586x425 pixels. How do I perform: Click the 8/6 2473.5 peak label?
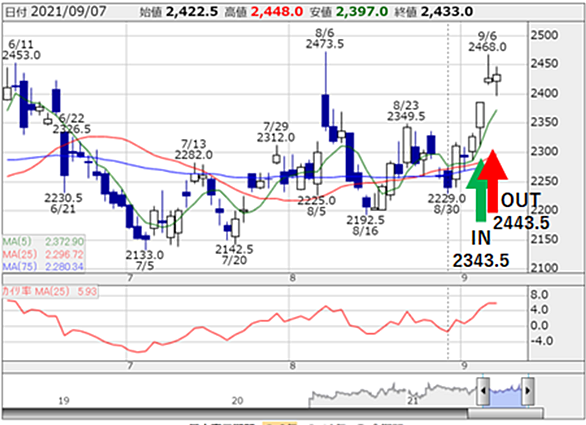point(325,39)
